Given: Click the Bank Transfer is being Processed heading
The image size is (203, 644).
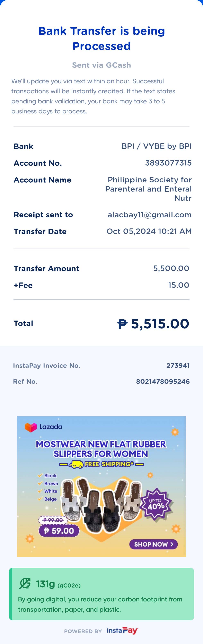Looking at the screenshot, I should (101, 38).
